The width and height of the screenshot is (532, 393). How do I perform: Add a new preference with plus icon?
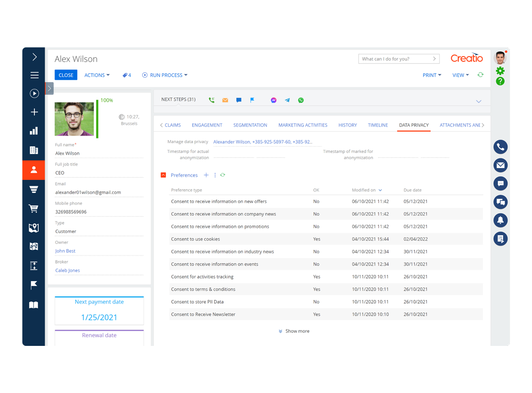pos(206,175)
